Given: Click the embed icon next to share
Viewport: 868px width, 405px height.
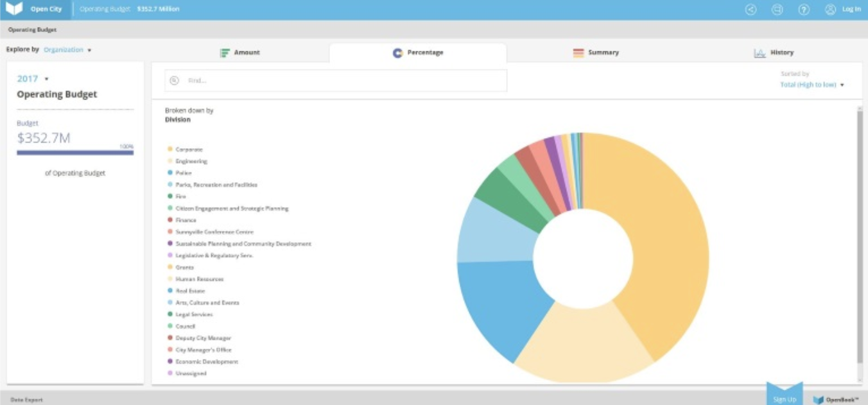Looking at the screenshot, I should (777, 9).
